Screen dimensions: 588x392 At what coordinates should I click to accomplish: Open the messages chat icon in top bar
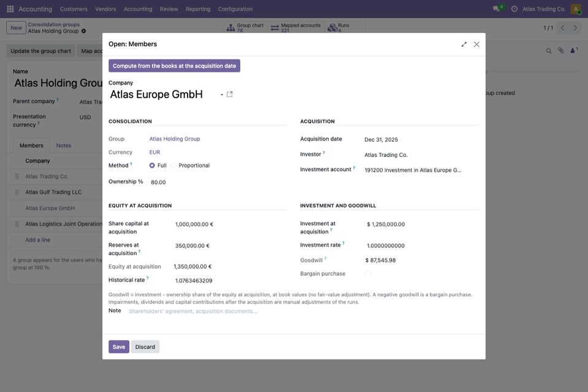click(496, 9)
